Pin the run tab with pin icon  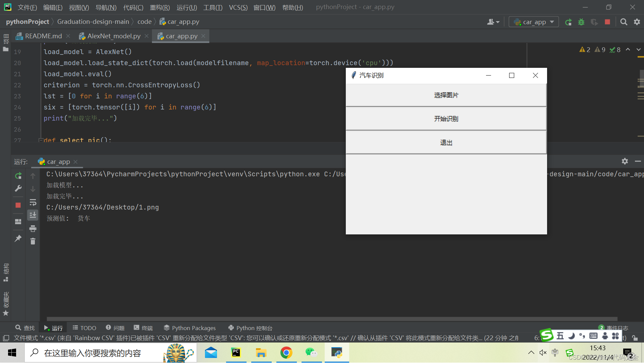(x=18, y=239)
